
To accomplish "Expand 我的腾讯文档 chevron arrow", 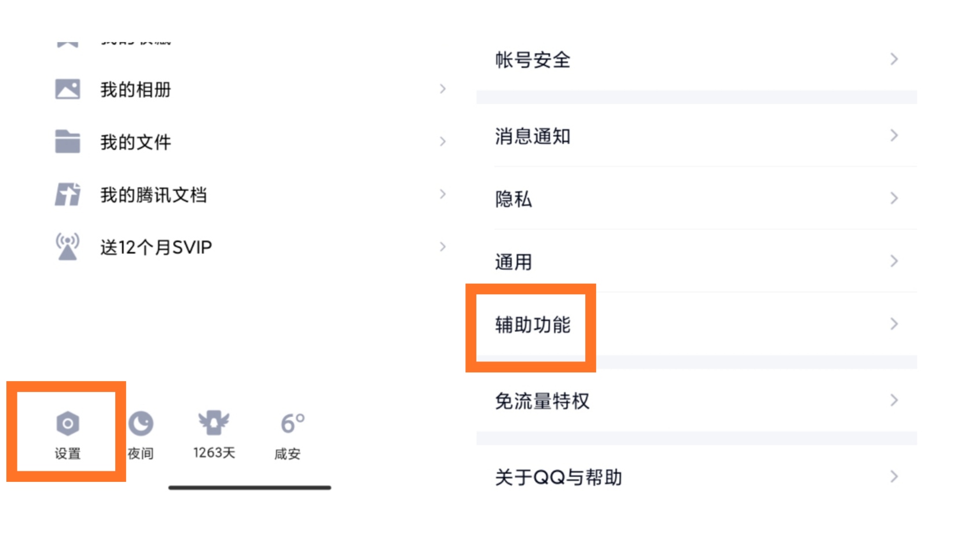I will click(443, 194).
